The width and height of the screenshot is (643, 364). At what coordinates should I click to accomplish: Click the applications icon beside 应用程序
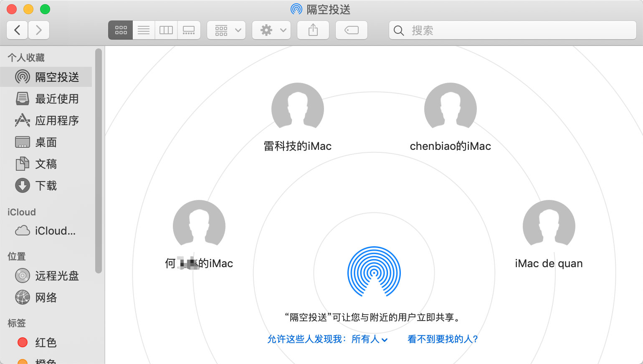pyautogui.click(x=23, y=120)
